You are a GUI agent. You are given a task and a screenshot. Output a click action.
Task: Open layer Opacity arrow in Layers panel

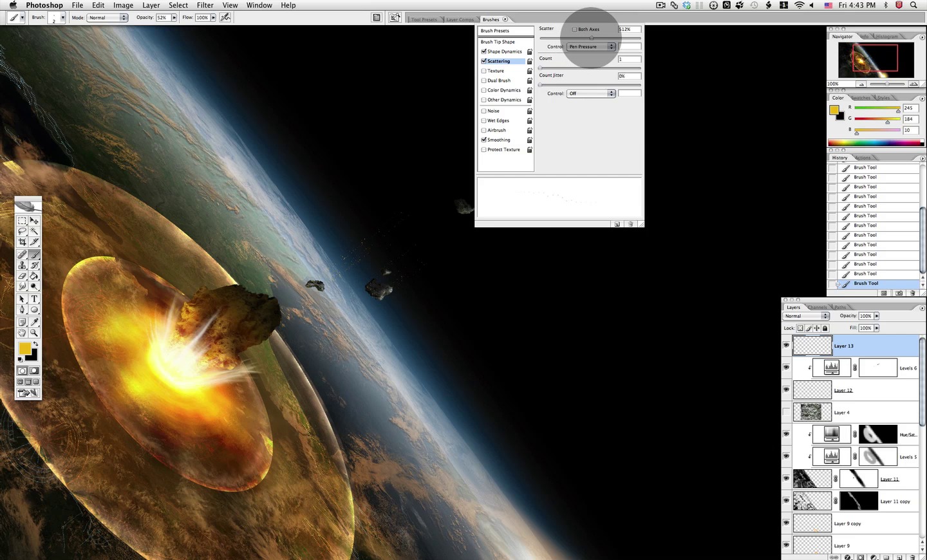pos(876,316)
